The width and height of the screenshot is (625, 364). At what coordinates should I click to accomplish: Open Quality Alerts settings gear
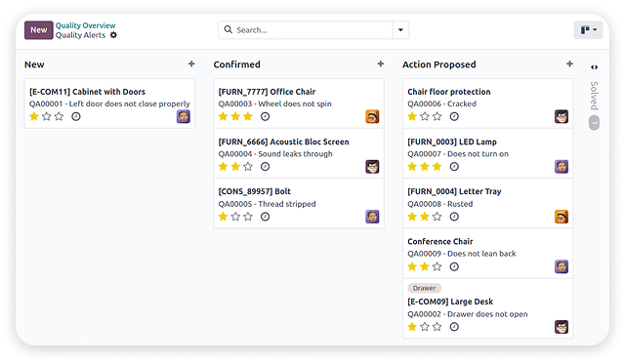[x=113, y=35]
